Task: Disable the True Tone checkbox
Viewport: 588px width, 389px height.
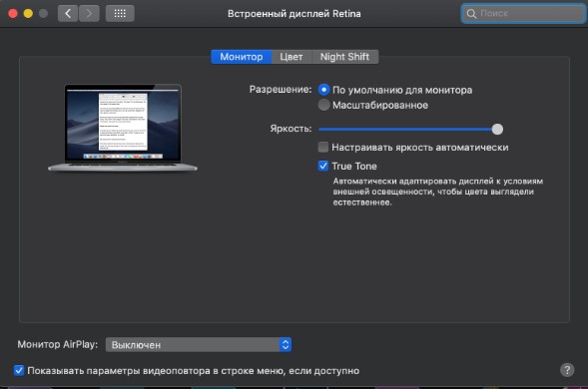Action: click(x=322, y=166)
